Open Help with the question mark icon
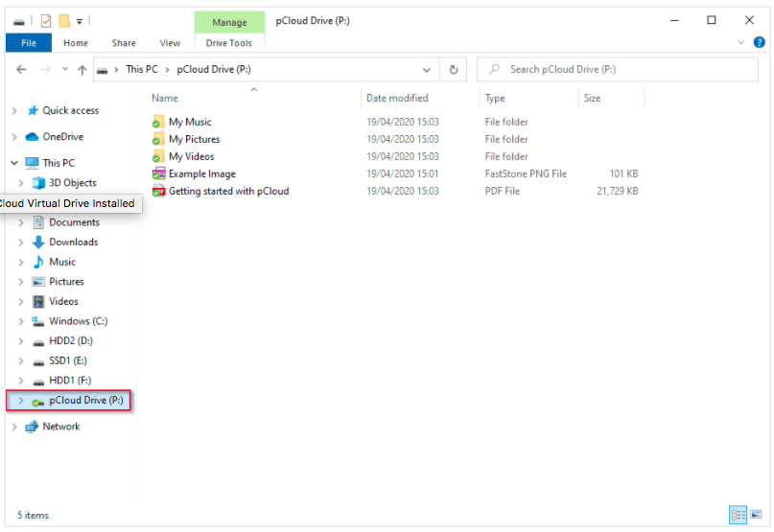Viewport: 774px width, 532px height. (760, 42)
